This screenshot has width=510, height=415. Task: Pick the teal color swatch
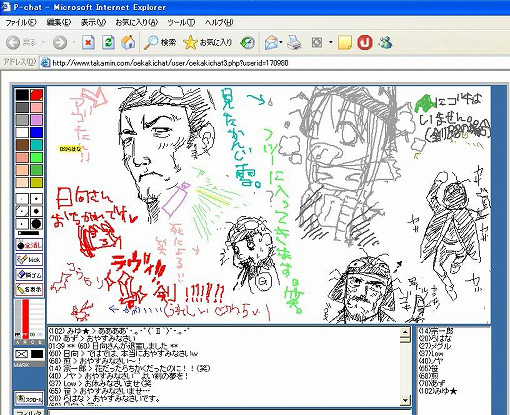37,145
